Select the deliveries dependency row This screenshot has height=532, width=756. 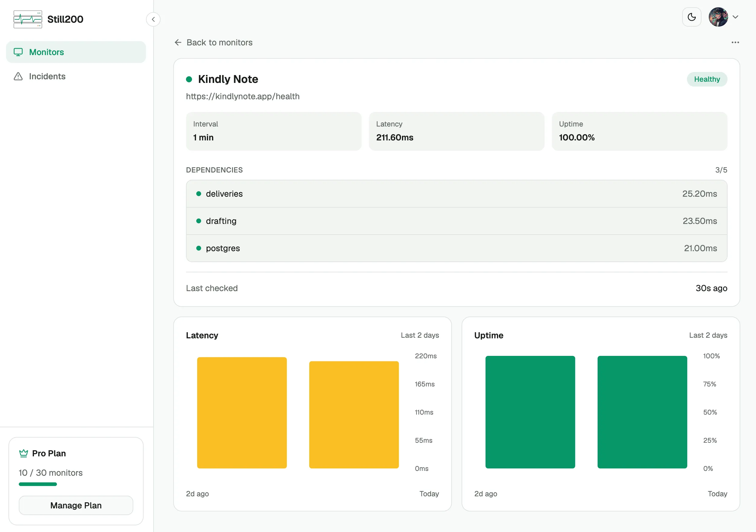coord(456,194)
